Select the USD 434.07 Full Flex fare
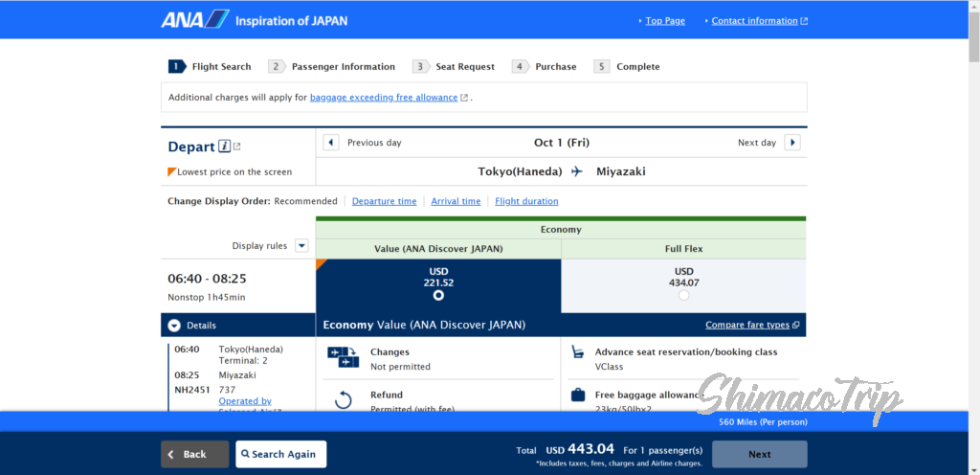The image size is (980, 475). click(683, 295)
